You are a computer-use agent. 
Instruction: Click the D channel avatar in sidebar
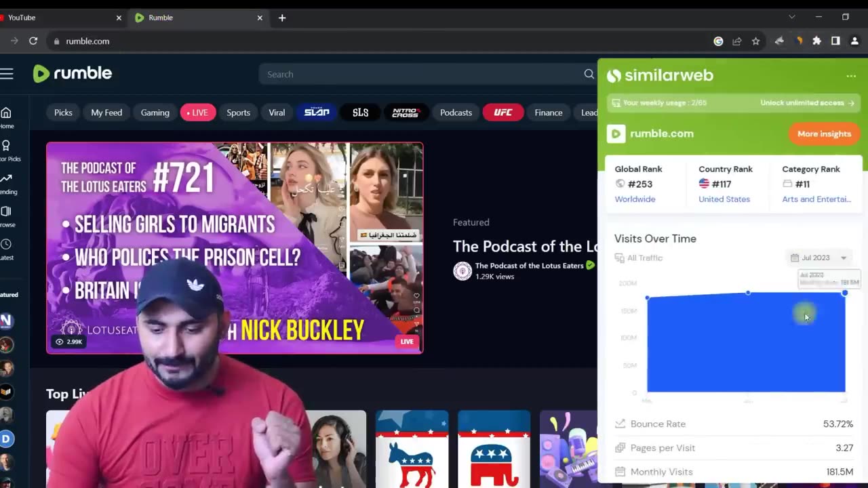(x=6, y=439)
